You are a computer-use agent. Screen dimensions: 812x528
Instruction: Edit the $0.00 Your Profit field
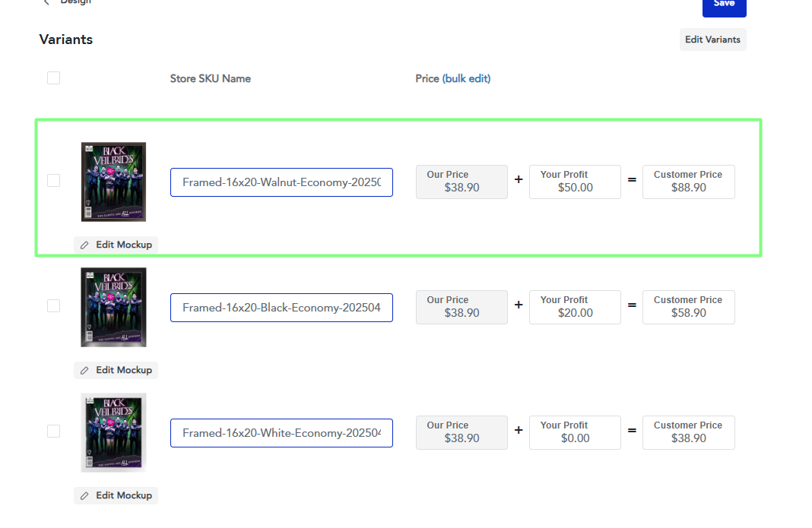pos(575,432)
